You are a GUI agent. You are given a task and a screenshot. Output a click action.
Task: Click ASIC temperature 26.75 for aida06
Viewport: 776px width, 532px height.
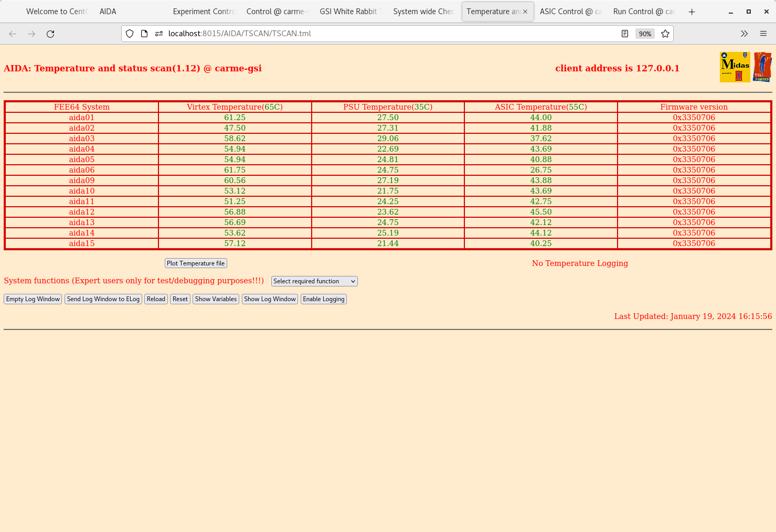tap(541, 170)
